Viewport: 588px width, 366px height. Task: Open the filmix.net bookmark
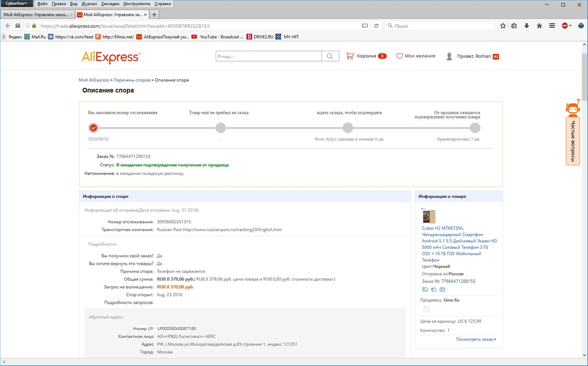click(x=115, y=37)
